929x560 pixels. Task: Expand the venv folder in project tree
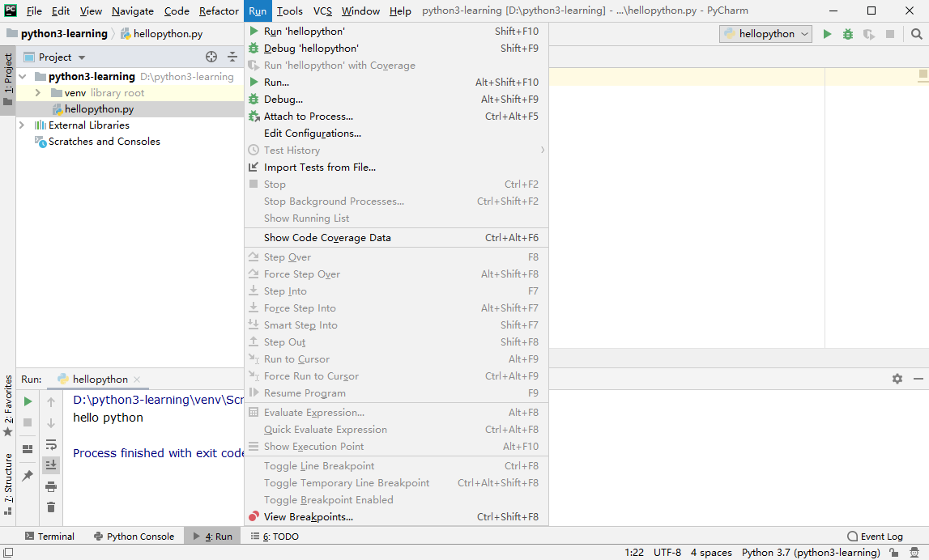tap(38, 93)
